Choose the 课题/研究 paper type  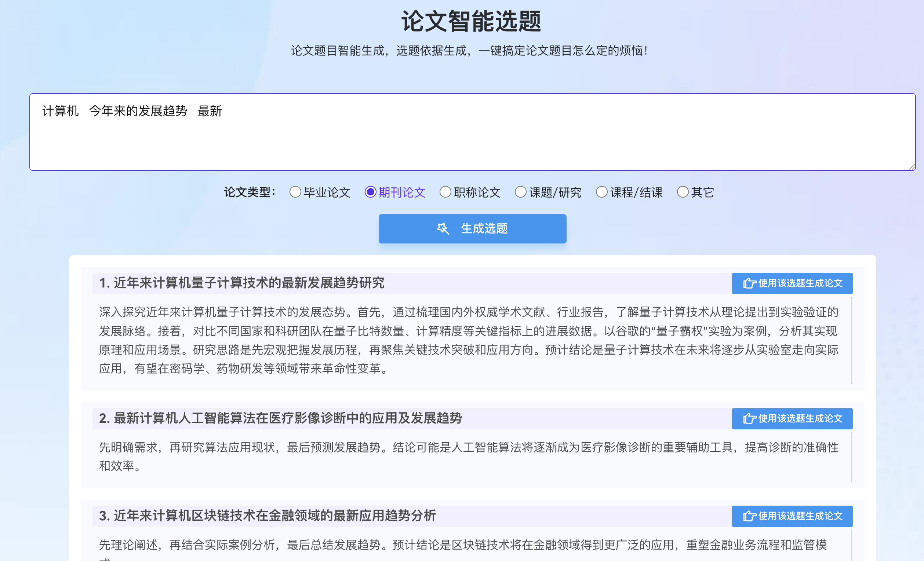coord(520,192)
